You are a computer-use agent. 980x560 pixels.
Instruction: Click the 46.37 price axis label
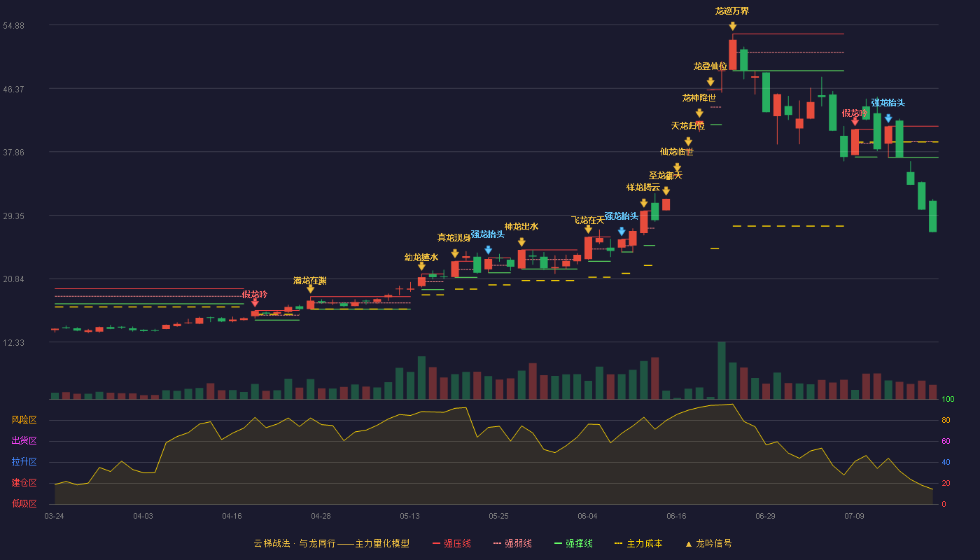[14, 89]
